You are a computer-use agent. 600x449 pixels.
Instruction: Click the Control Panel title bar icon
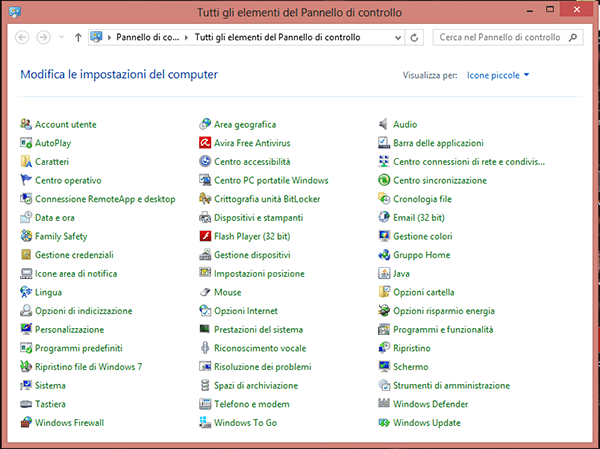pyautogui.click(x=15, y=11)
